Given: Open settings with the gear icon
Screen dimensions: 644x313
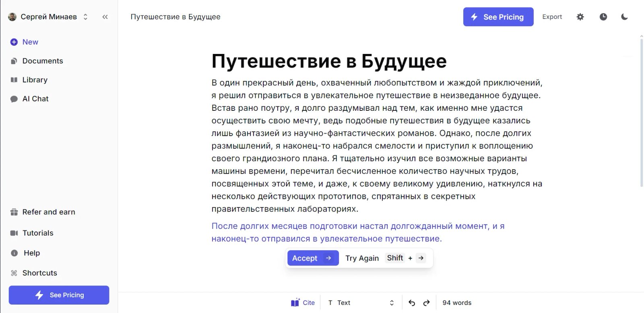Looking at the screenshot, I should click(580, 17).
